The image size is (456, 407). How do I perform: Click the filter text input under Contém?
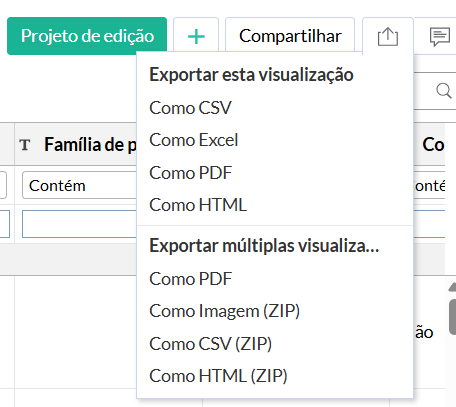pos(79,224)
